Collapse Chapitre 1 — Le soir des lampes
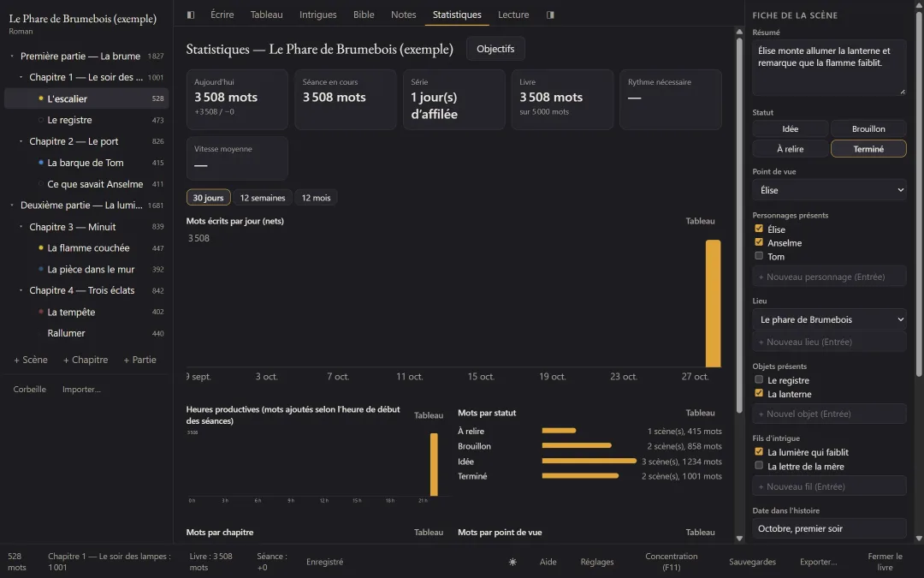The width and height of the screenshot is (924, 578). 21,77
